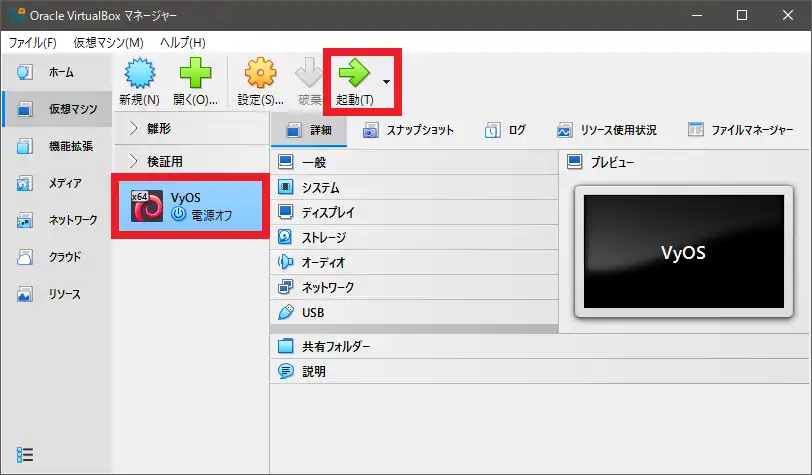The height and width of the screenshot is (475, 812).
Task: Minimize the VirtualBox マネージャー window
Action: click(697, 15)
